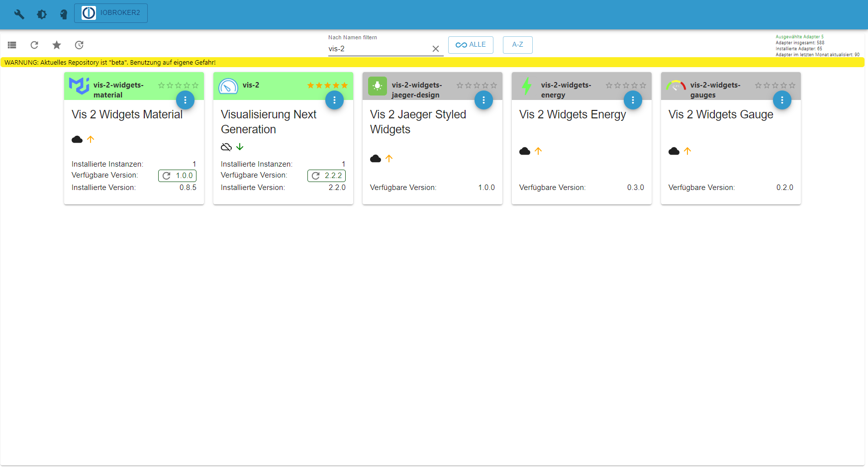Click orange up arrow on Jaeger card
This screenshot has width=868, height=469.
389,158
